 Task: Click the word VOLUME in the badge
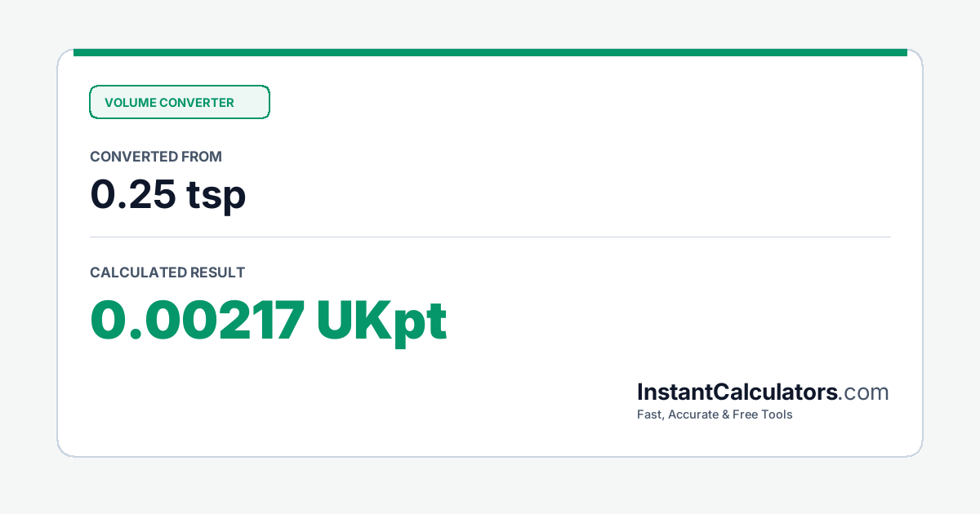130,103
